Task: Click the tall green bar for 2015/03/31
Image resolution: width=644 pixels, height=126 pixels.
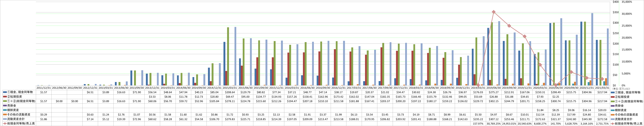Action: point(228,56)
